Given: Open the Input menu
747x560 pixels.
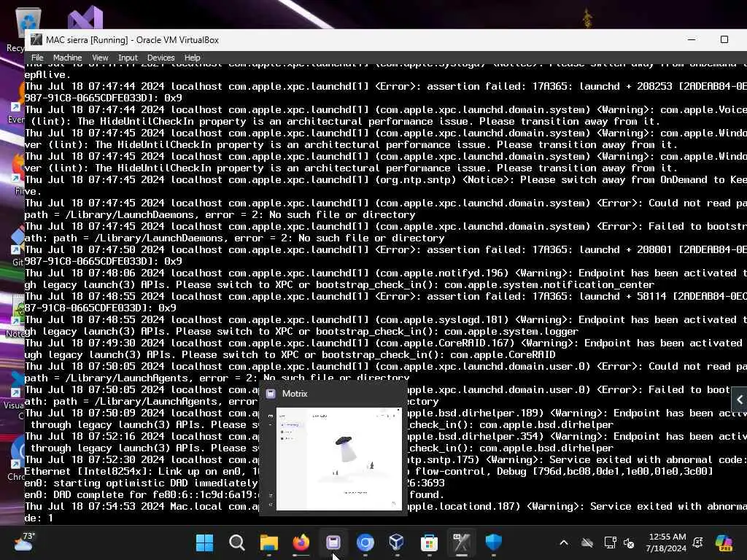Looking at the screenshot, I should 128,58.
